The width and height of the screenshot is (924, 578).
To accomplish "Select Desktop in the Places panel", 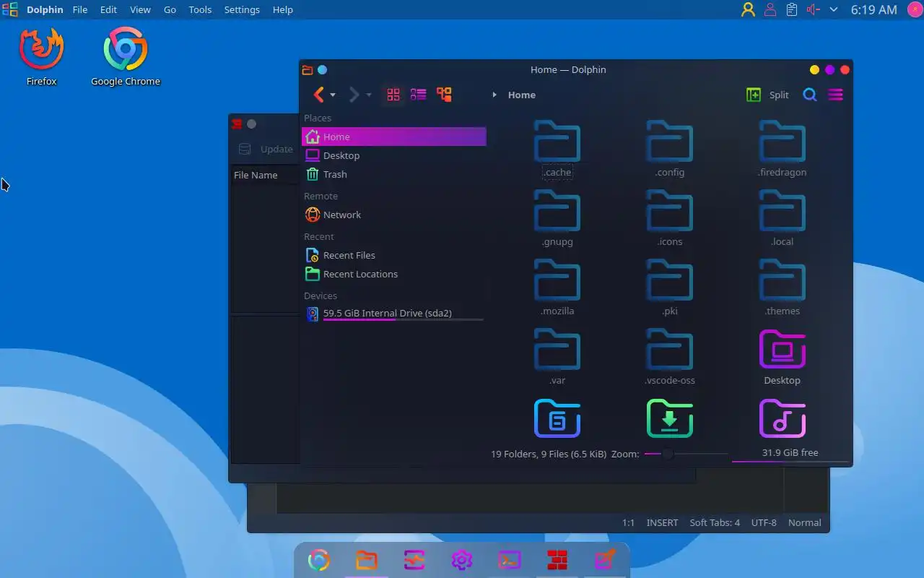I will 394,155.
